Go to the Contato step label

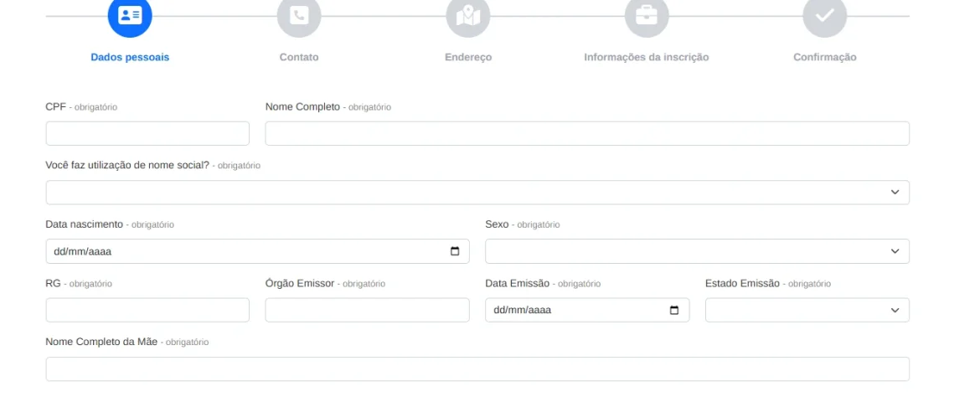click(299, 58)
